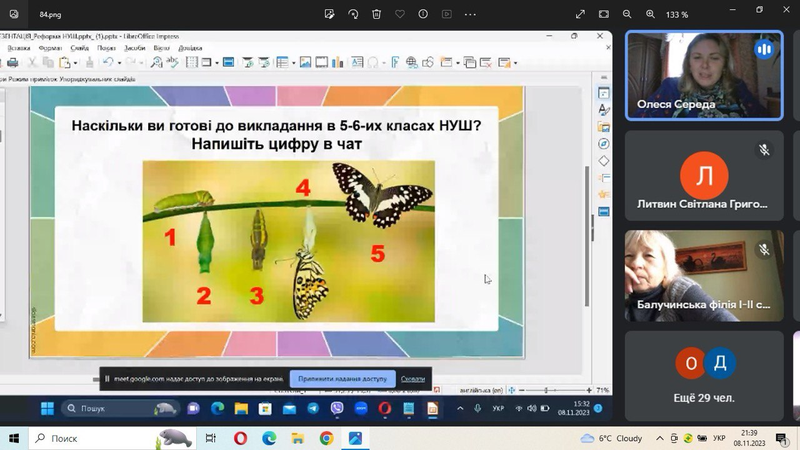Zoom in with the plus magnifier
Viewport: 800px width, 450px height.
(x=651, y=14)
